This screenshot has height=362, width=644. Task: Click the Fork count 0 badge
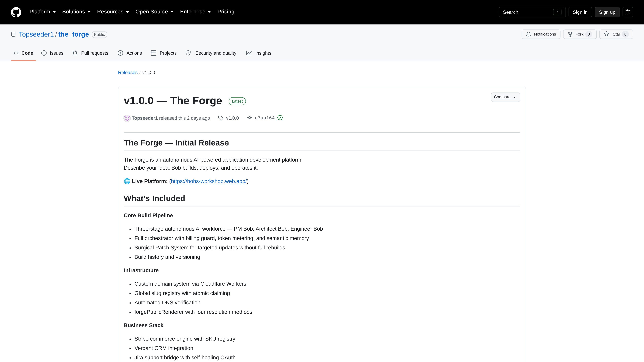(588, 34)
